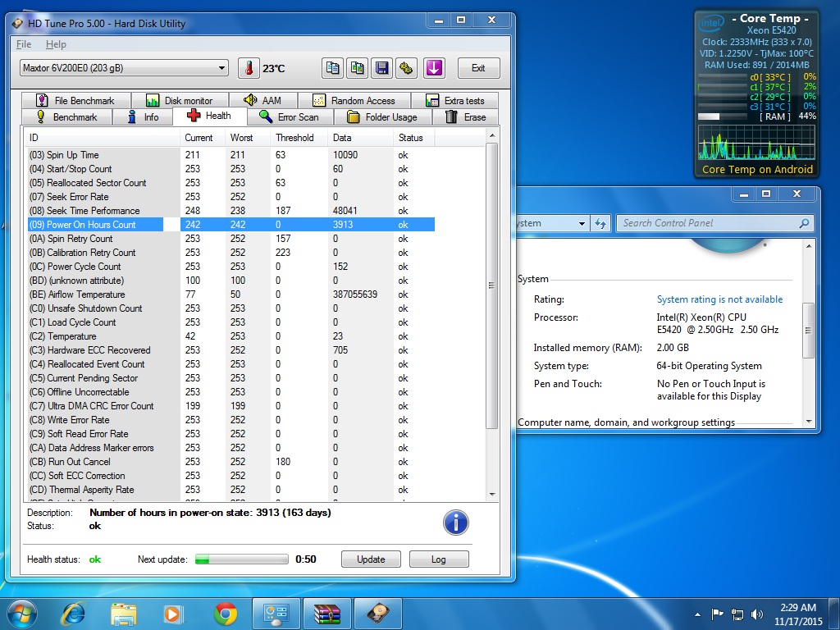Open the Disk monitor tab

point(180,101)
